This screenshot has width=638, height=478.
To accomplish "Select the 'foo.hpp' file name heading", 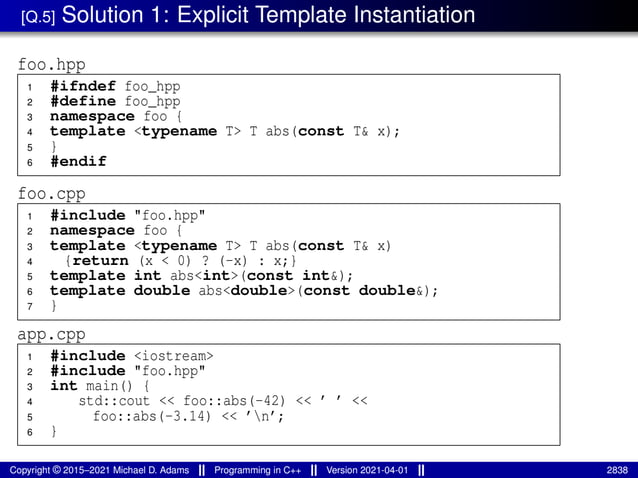I will click(x=52, y=65).
